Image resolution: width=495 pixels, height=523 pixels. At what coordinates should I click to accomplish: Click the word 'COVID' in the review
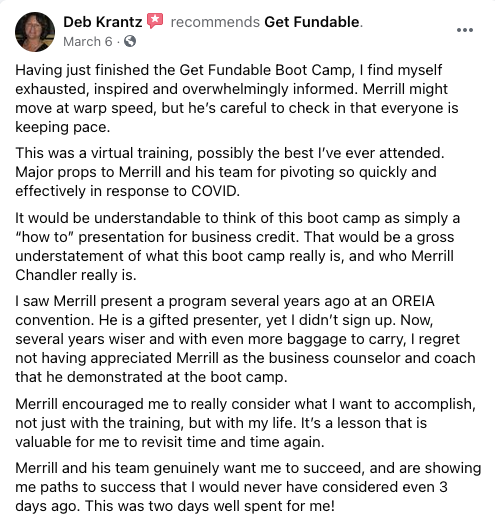[214, 191]
